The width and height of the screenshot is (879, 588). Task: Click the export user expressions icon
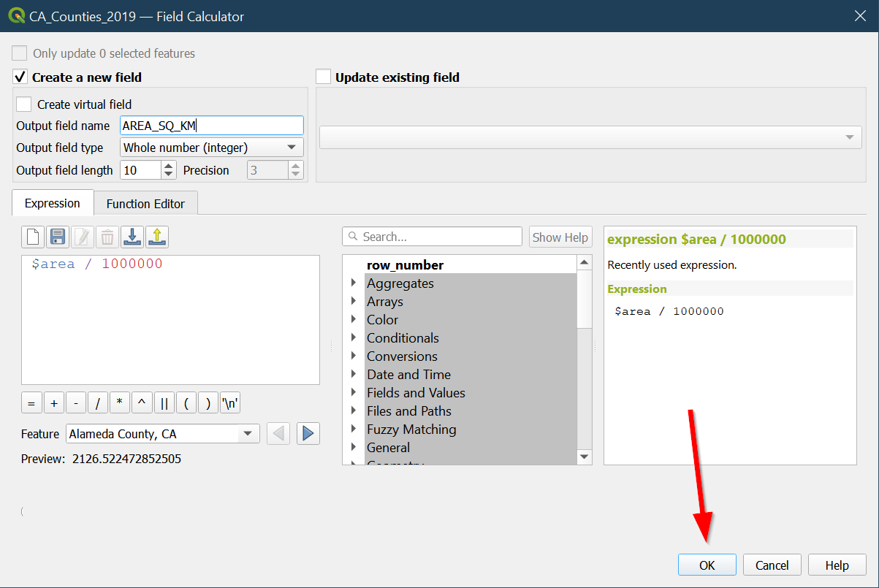157,237
